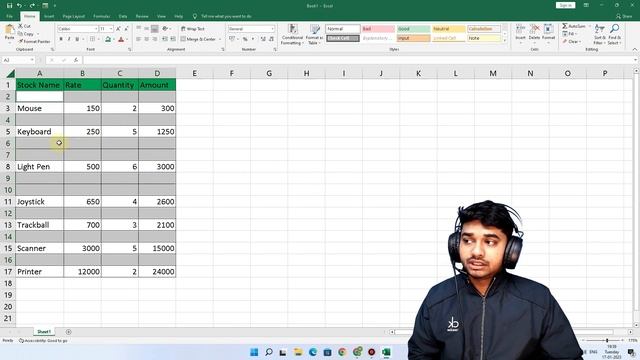Align text to the left
Viewport: 640px width, 360px height.
pyautogui.click(x=138, y=39)
